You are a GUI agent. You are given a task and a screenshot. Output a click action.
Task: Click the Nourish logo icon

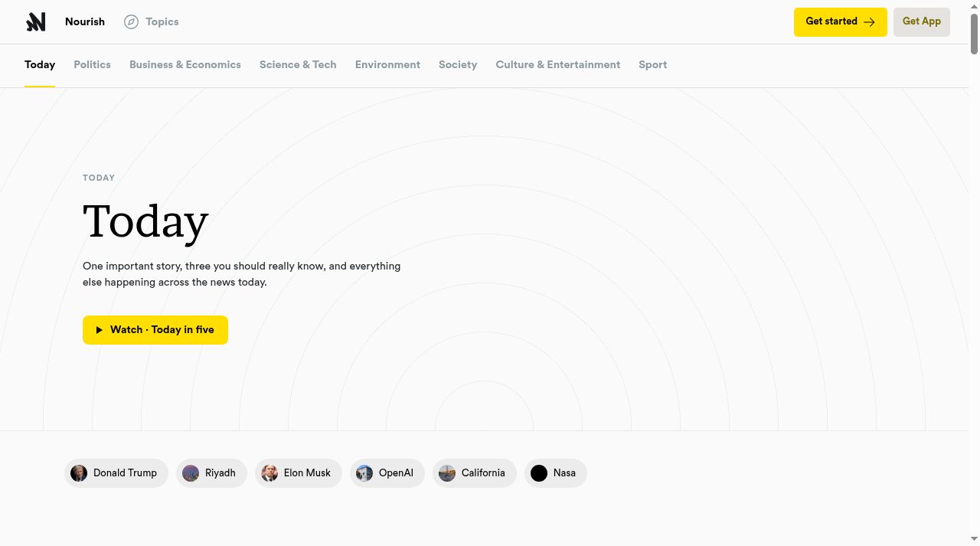point(36,21)
